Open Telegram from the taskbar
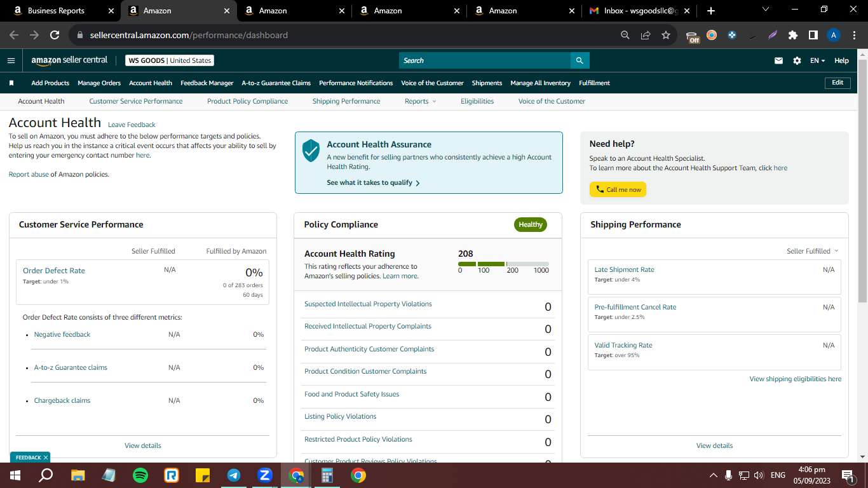 [x=234, y=475]
